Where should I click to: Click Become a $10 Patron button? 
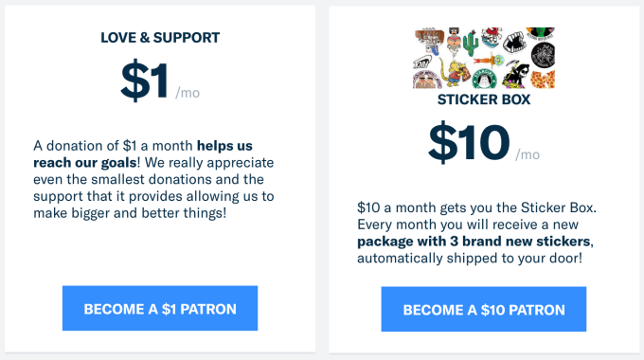(484, 309)
